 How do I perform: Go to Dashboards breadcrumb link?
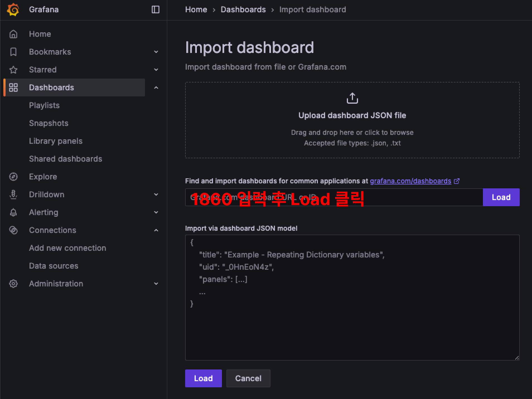[243, 9]
